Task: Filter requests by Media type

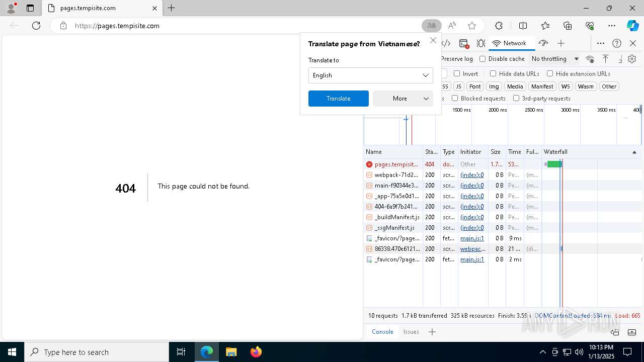Action: coord(515,86)
